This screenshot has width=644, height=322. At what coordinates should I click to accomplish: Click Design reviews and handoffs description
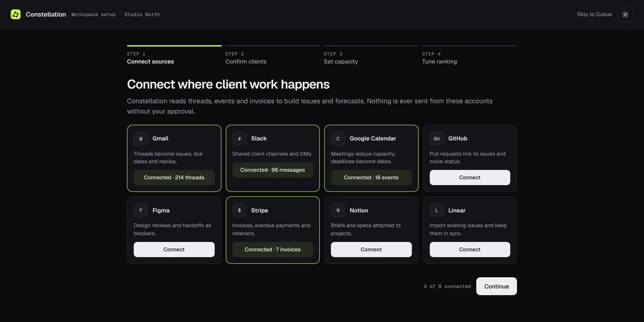pos(172,229)
